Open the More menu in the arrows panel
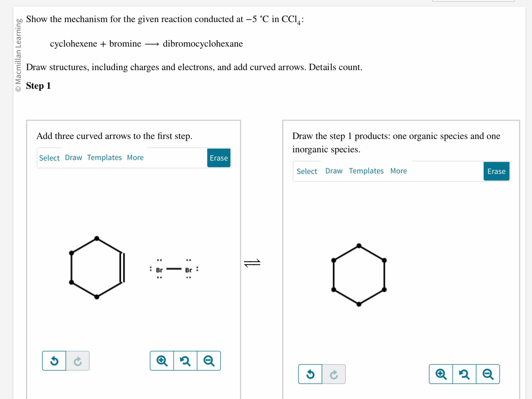This screenshot has height=399, width=532. point(135,157)
